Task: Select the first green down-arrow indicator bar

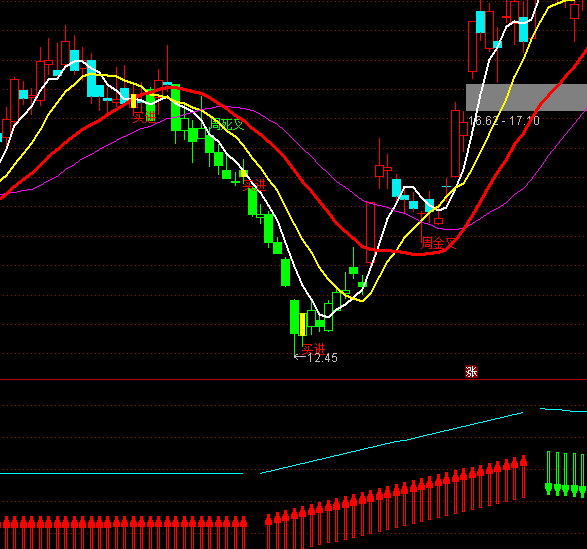Action: (x=549, y=473)
